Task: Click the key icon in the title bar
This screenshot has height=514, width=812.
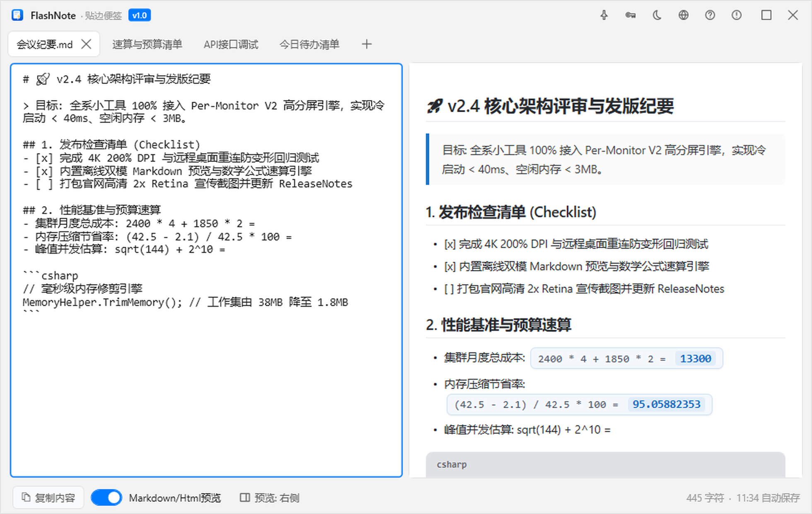Action: point(631,15)
